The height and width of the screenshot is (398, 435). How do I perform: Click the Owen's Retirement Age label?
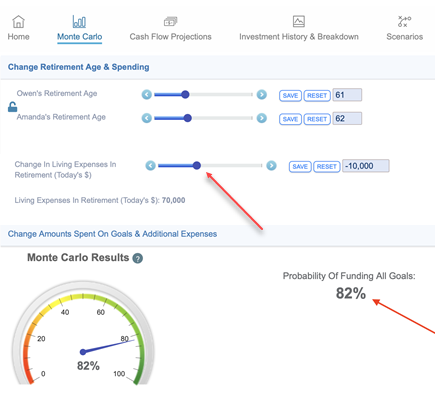(x=57, y=94)
